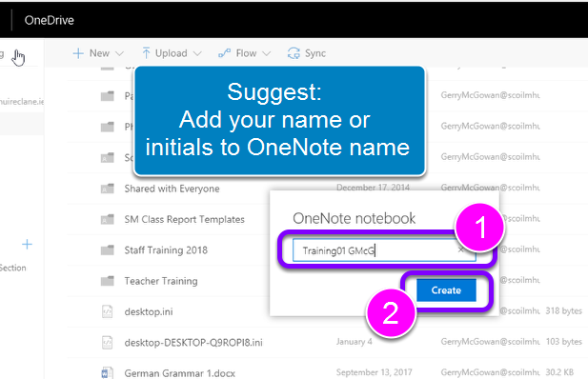Open the desktop.ini file
Image resolution: width=588 pixels, height=379 pixels.
click(x=149, y=312)
